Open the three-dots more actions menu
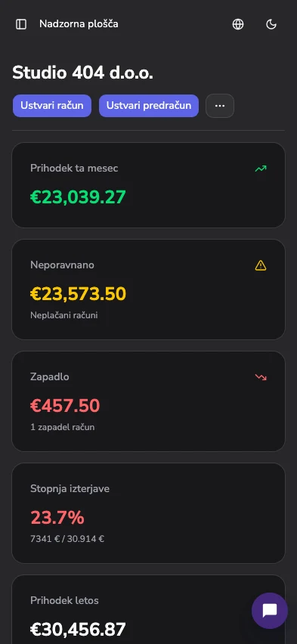Viewport: 297px width, 644px height. click(220, 106)
